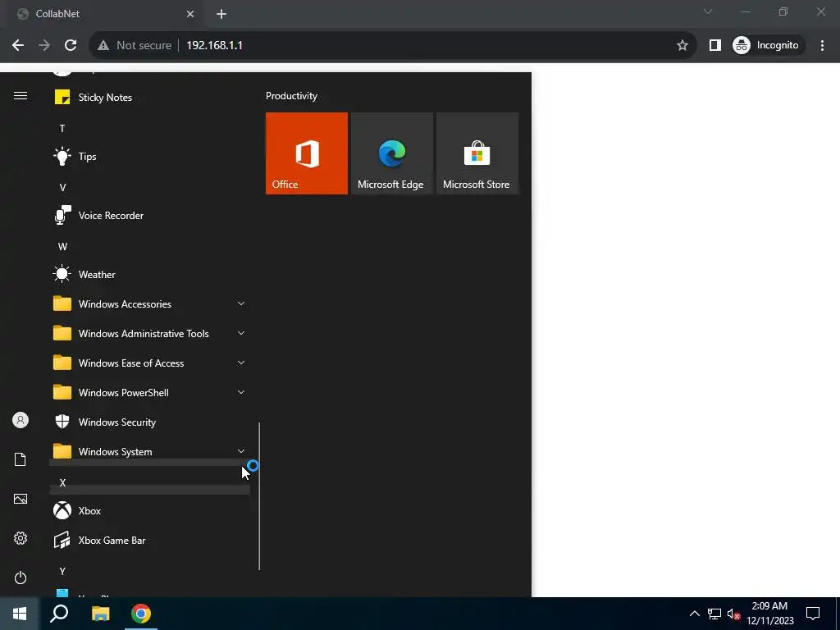Close the CollabNet tab
Image resolution: width=840 pixels, height=630 pixels.
(190, 14)
